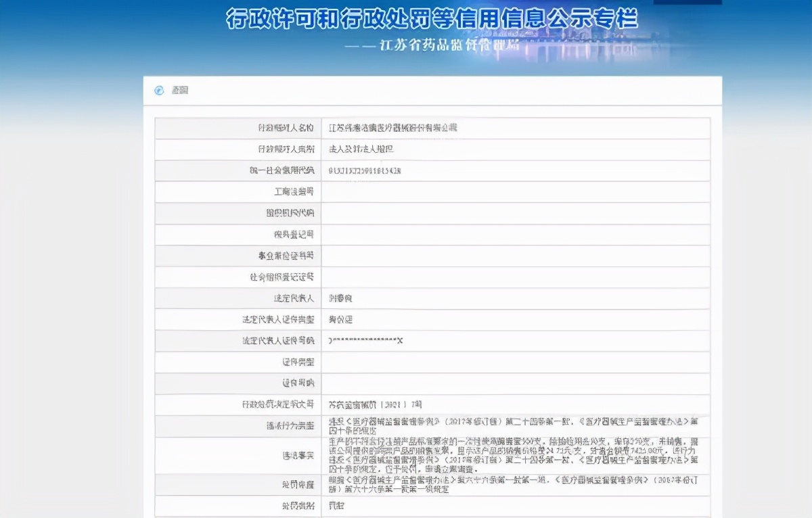Click the round back arrow icon

[x=159, y=91]
